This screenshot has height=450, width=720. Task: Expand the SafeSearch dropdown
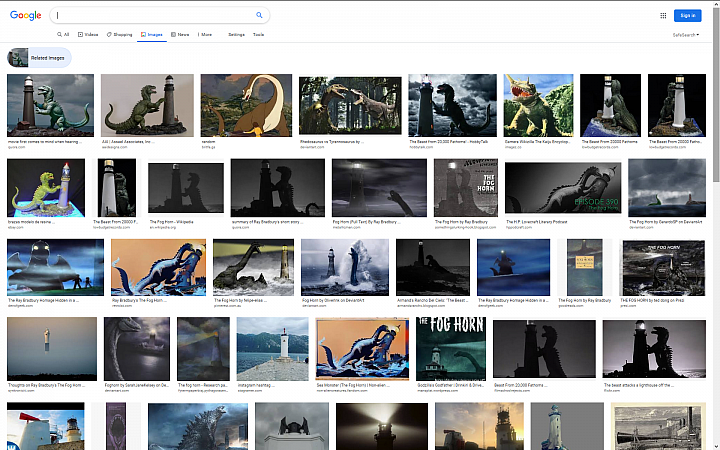coord(686,35)
